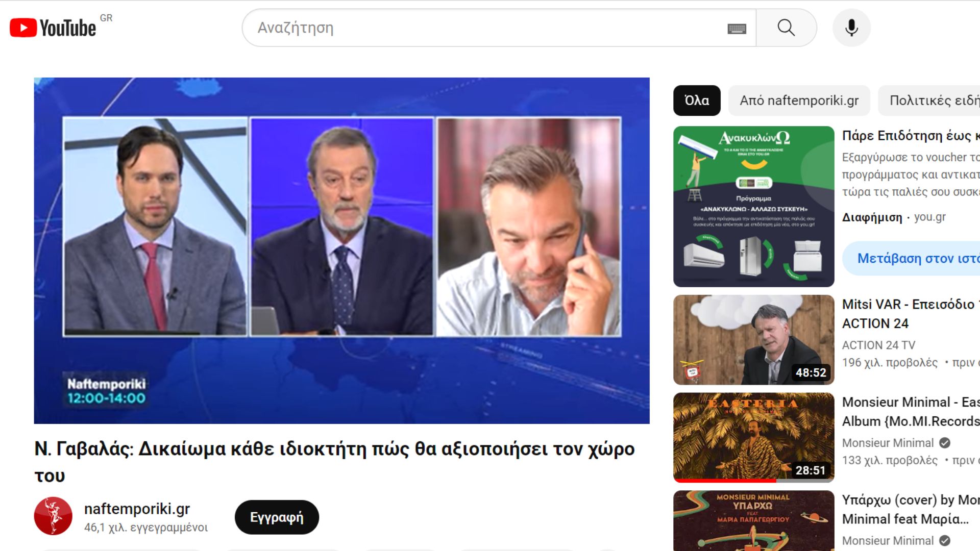Click the Monsieur Minimal verified badge for Easteria

click(x=945, y=443)
